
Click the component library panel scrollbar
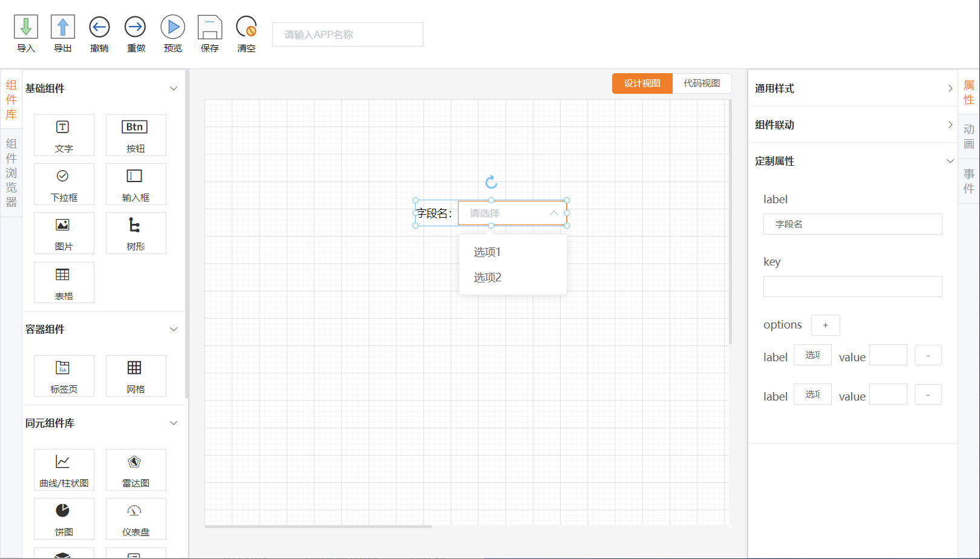(x=187, y=235)
